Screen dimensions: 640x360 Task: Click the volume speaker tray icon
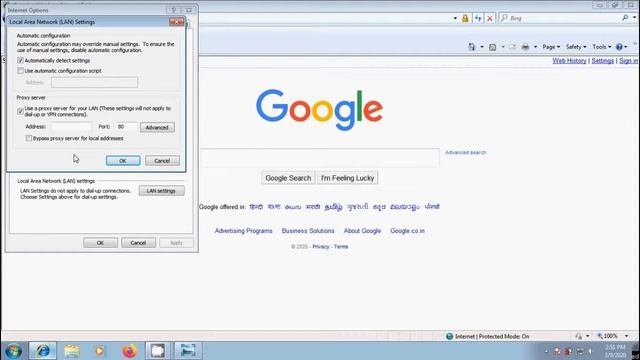click(x=591, y=351)
